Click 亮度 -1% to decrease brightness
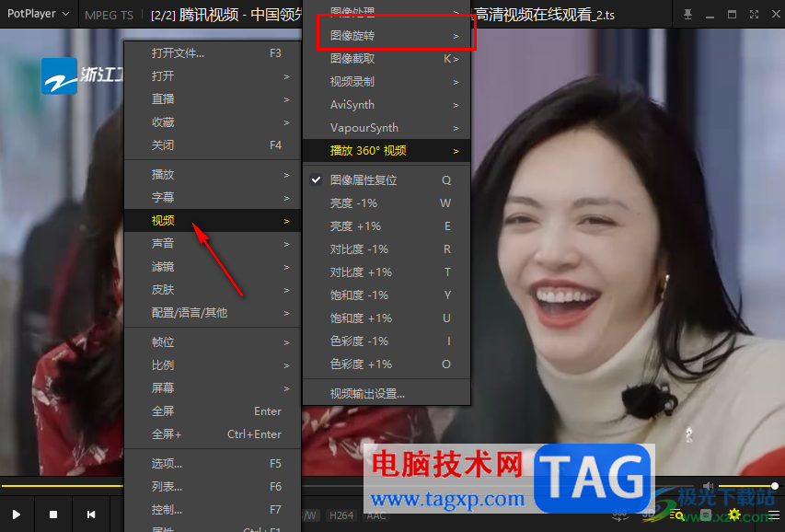 tap(386, 202)
